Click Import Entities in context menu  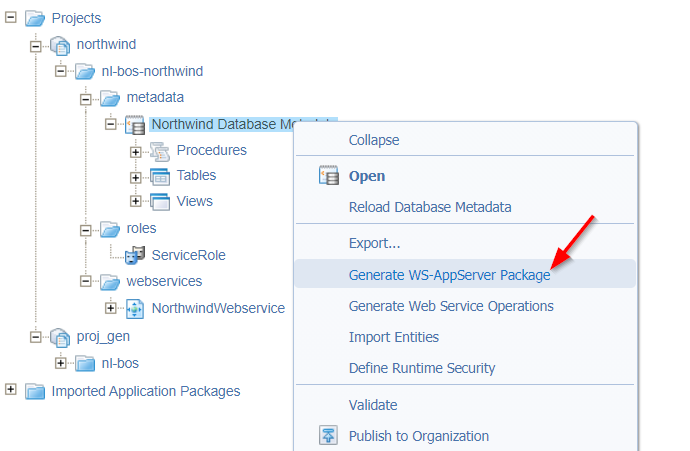(393, 337)
